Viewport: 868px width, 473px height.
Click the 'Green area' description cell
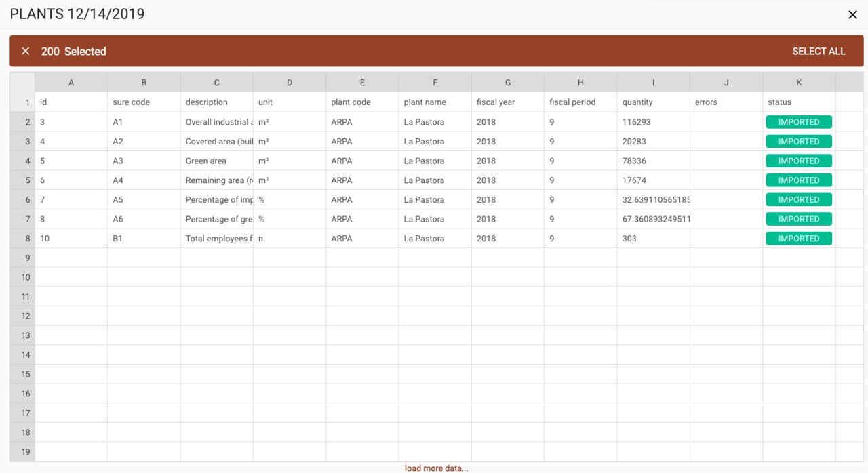point(216,161)
